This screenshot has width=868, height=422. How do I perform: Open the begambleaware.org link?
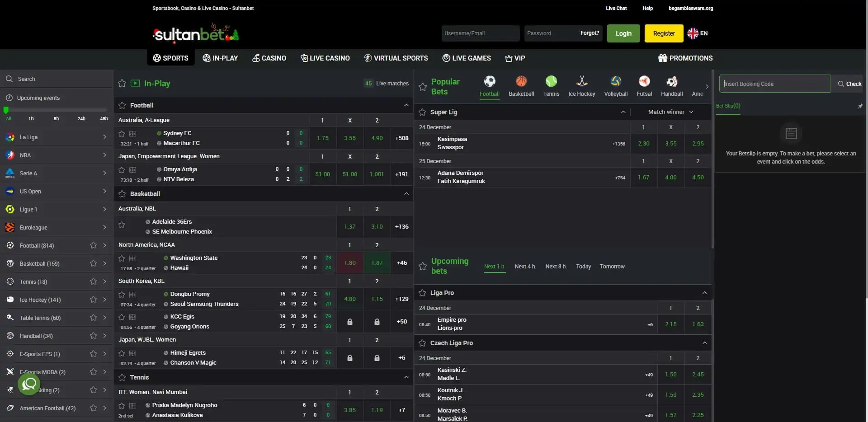click(x=691, y=8)
